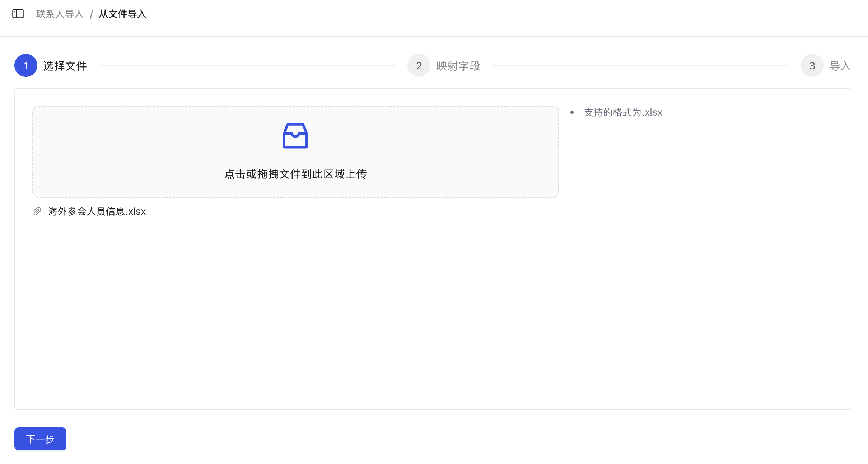Click the 点击或拖拽文件到此区域上传 text

tap(295, 174)
